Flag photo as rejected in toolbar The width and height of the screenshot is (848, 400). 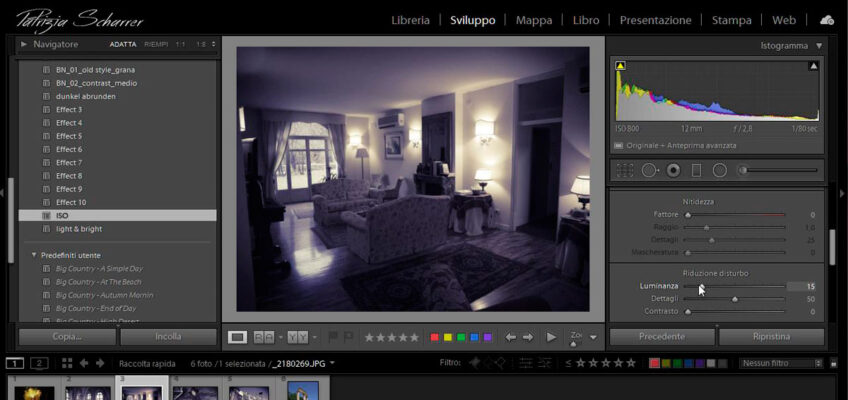(348, 337)
